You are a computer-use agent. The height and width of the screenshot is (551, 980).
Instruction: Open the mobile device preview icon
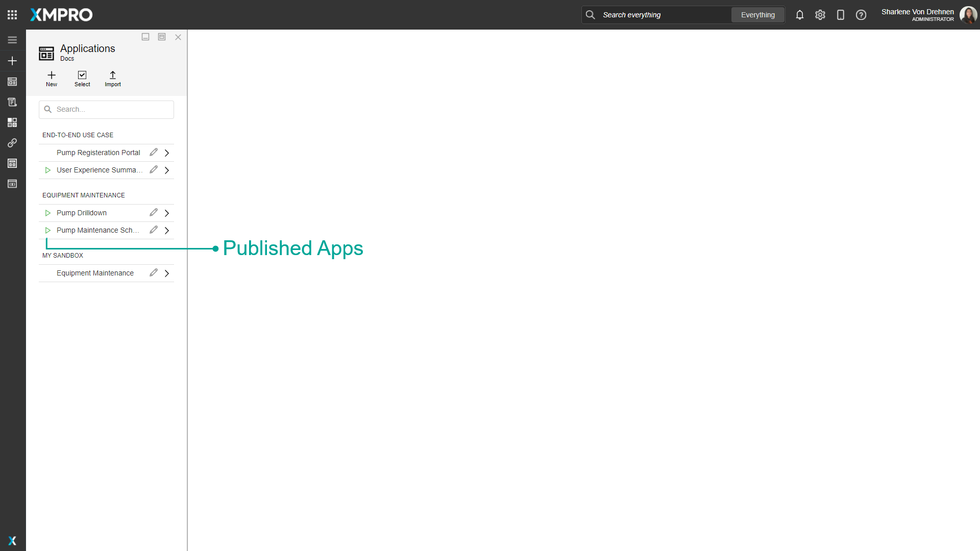841,15
